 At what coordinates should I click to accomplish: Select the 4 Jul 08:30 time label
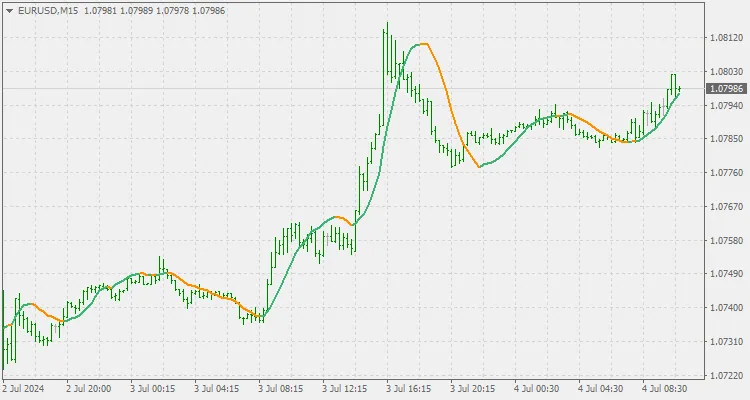[664, 388]
